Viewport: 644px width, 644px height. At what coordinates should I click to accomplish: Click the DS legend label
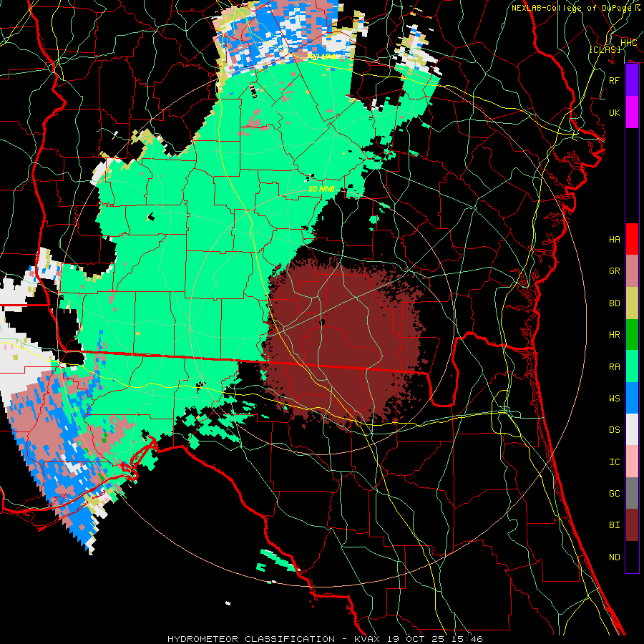[x=614, y=429]
